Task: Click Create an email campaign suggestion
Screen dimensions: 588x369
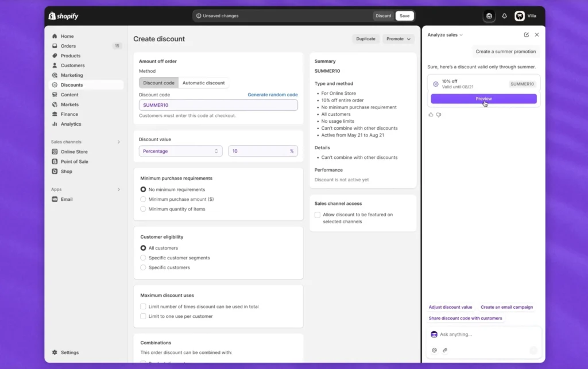Action: coord(506,307)
